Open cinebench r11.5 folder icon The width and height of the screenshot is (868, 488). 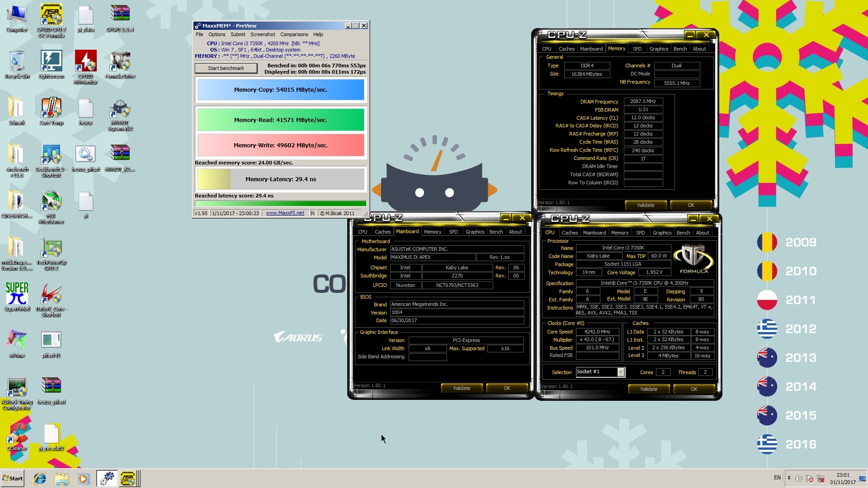pos(17,161)
